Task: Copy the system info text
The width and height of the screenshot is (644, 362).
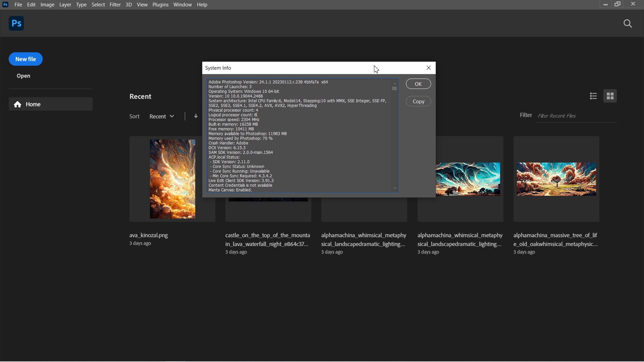Action: [418, 102]
